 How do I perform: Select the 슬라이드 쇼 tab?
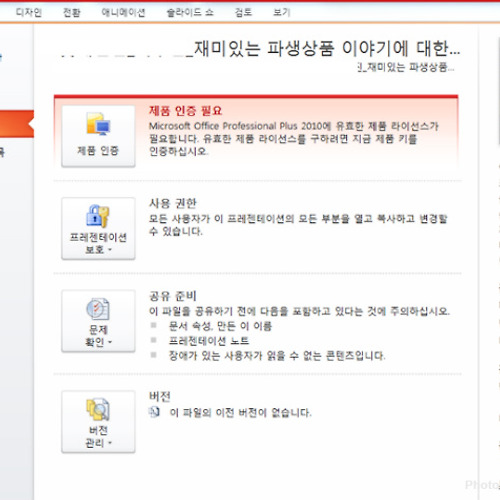[x=190, y=13]
